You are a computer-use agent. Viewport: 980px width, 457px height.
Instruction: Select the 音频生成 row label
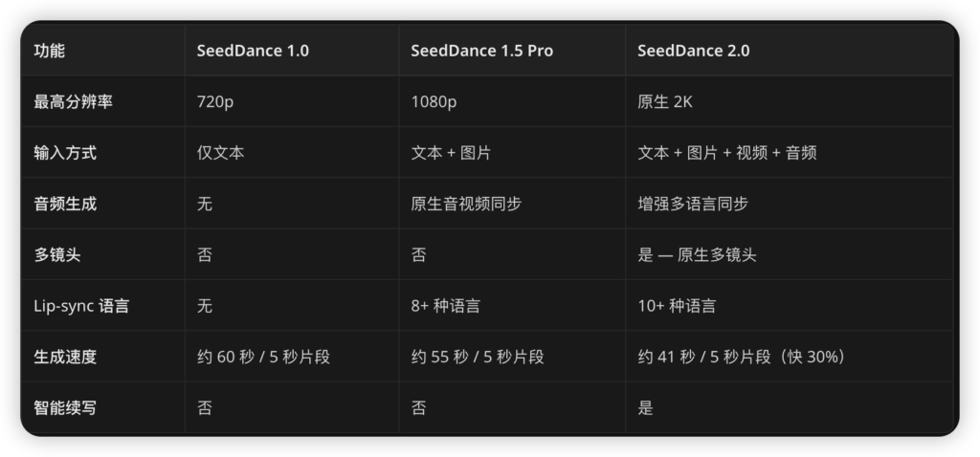[65, 204]
